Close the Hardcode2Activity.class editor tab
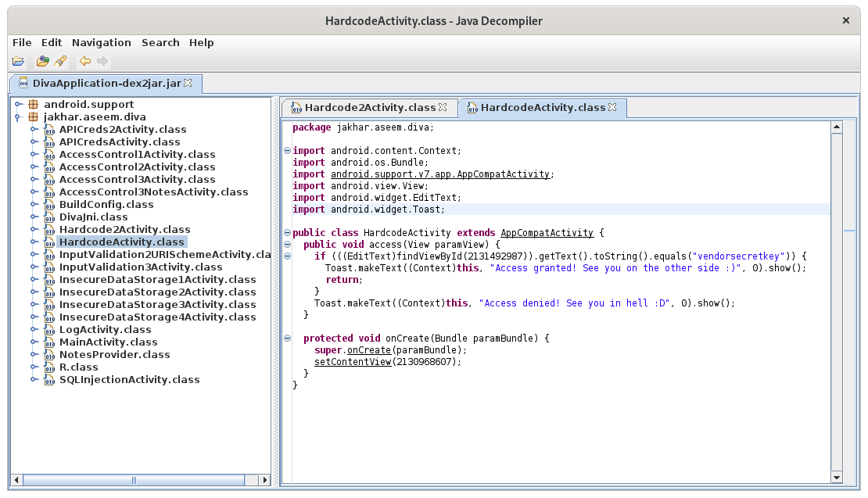 pyautogui.click(x=443, y=107)
